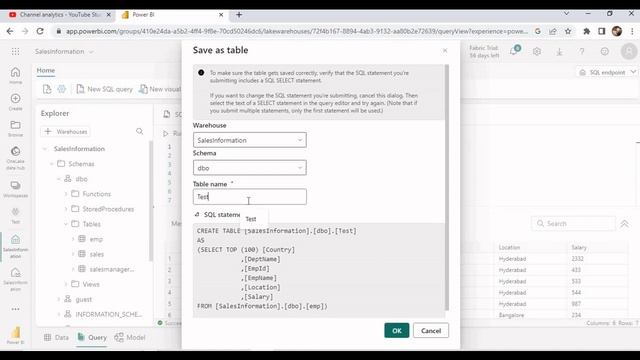Click the Location column header
Image resolution: width=640 pixels, height=360 pixels.
[509, 247]
